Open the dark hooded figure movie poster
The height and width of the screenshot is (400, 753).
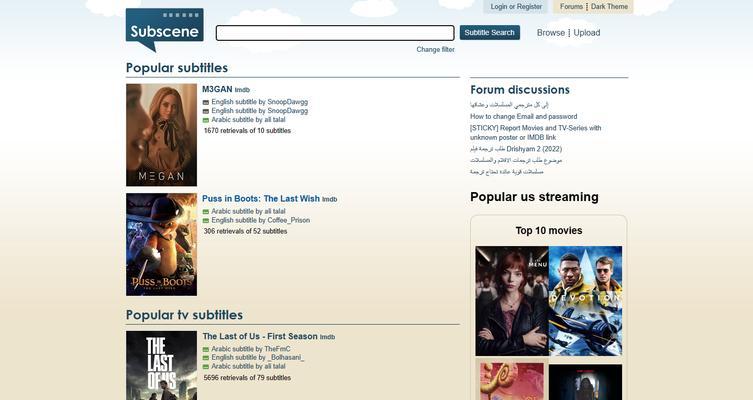click(x=585, y=382)
